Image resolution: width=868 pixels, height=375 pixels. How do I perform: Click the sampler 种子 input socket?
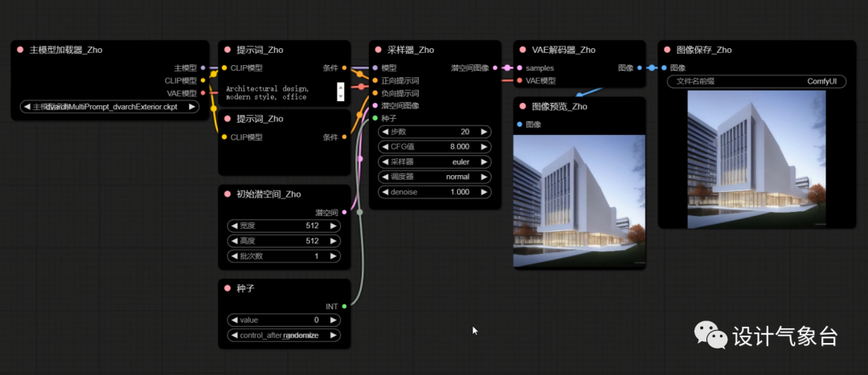coord(375,118)
